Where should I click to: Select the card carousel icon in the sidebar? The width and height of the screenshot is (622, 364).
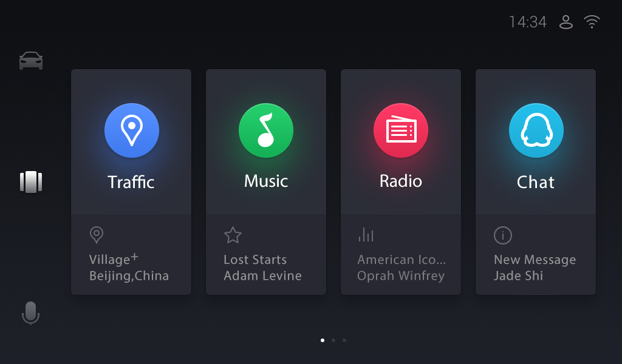click(x=31, y=182)
